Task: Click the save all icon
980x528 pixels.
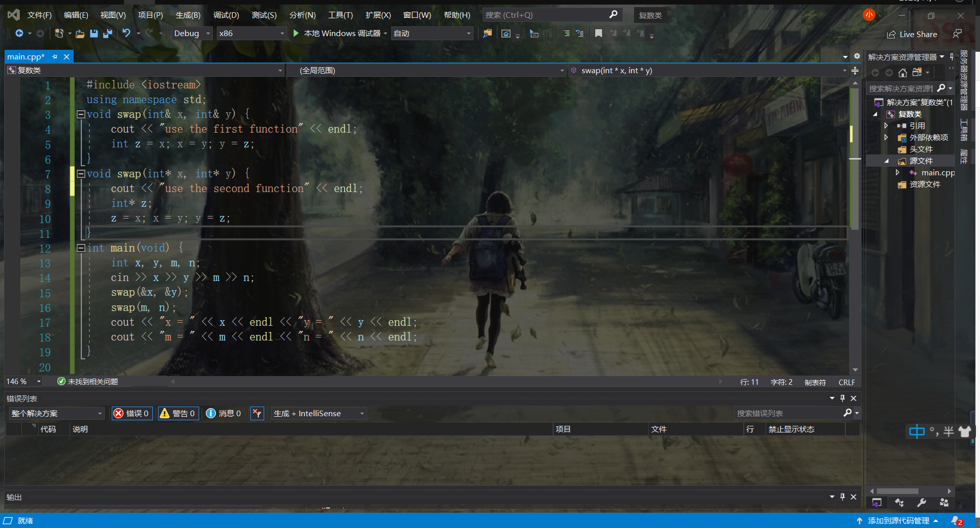Action: tap(108, 34)
